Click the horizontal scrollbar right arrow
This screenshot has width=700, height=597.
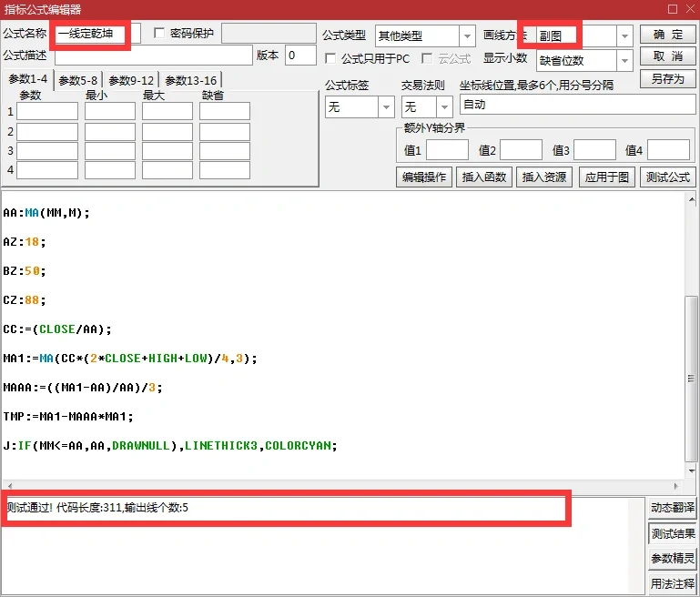coord(676,485)
